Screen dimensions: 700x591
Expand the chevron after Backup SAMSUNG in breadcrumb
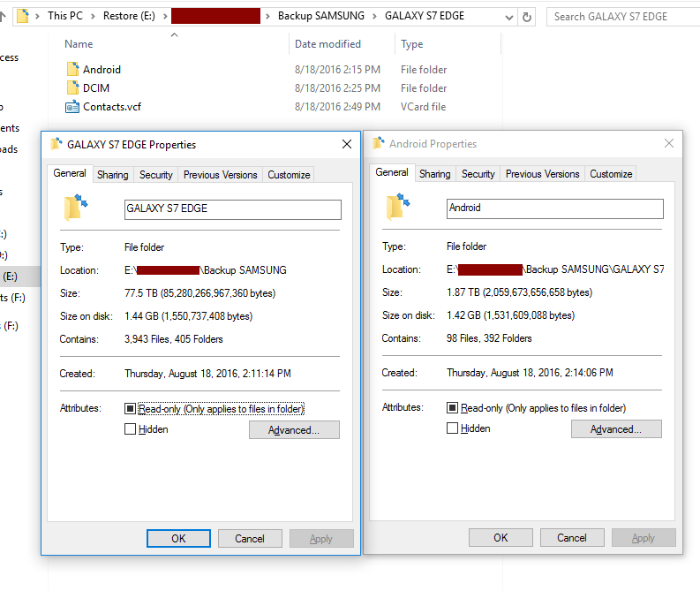(374, 17)
